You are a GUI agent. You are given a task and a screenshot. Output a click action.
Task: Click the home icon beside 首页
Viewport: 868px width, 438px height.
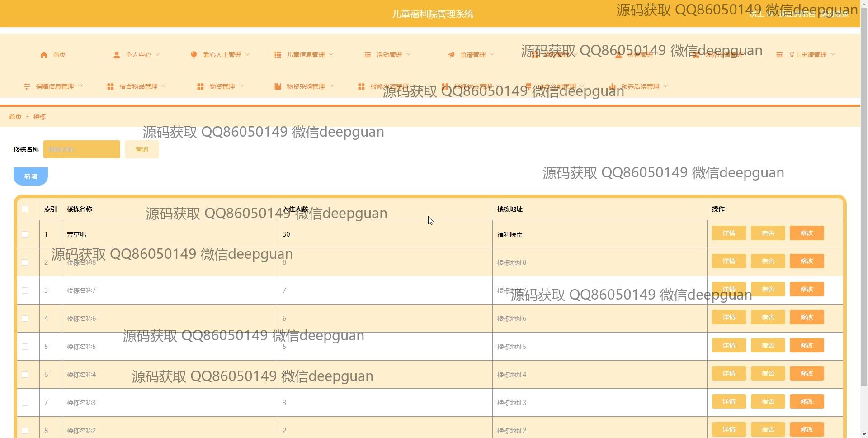coord(44,55)
